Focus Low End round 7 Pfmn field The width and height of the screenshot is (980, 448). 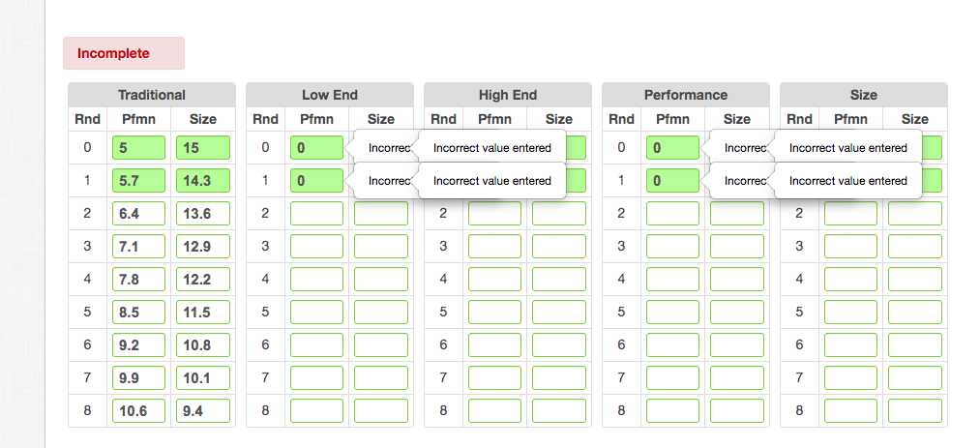coord(317,377)
